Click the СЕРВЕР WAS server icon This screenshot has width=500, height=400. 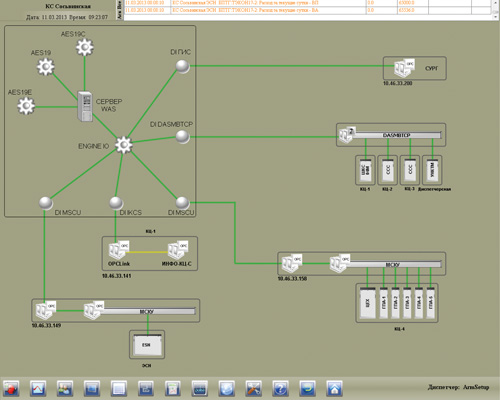tap(85, 106)
